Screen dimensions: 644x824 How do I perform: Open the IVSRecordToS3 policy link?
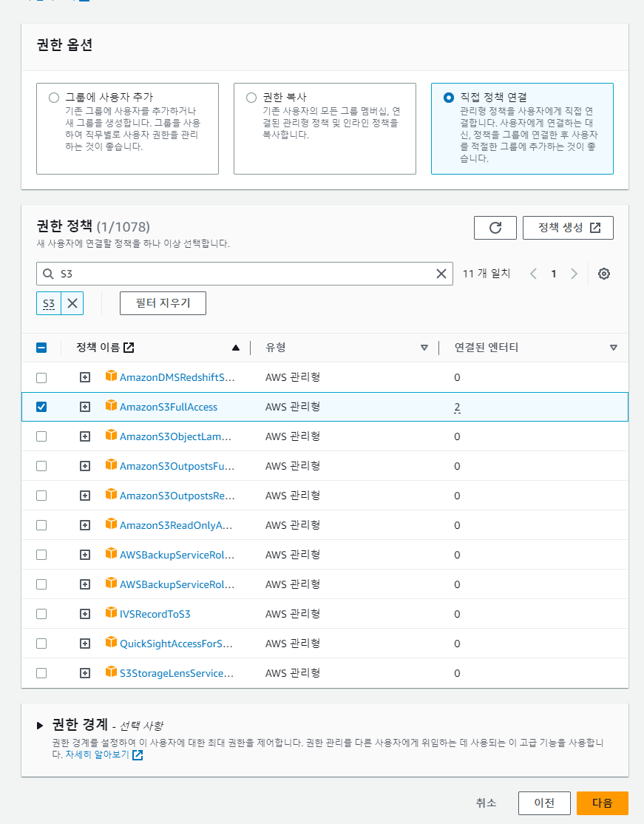click(x=155, y=614)
